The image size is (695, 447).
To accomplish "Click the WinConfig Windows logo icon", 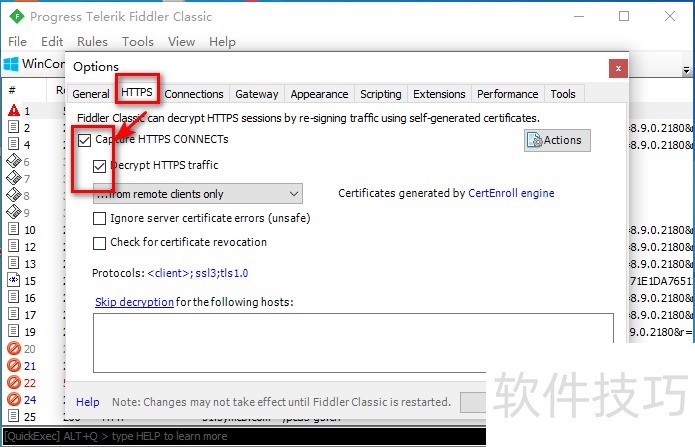I will [11, 64].
